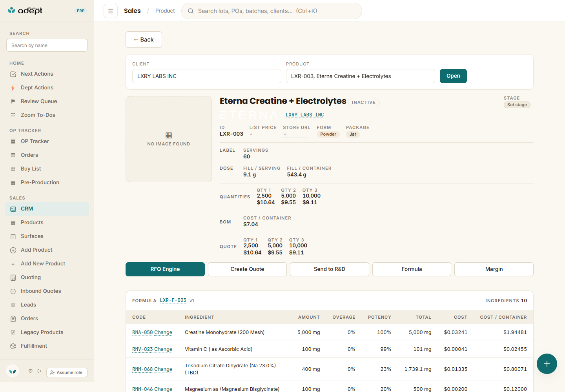Click the Create Quote button
Screen dimensions: 565x392
coord(247,269)
